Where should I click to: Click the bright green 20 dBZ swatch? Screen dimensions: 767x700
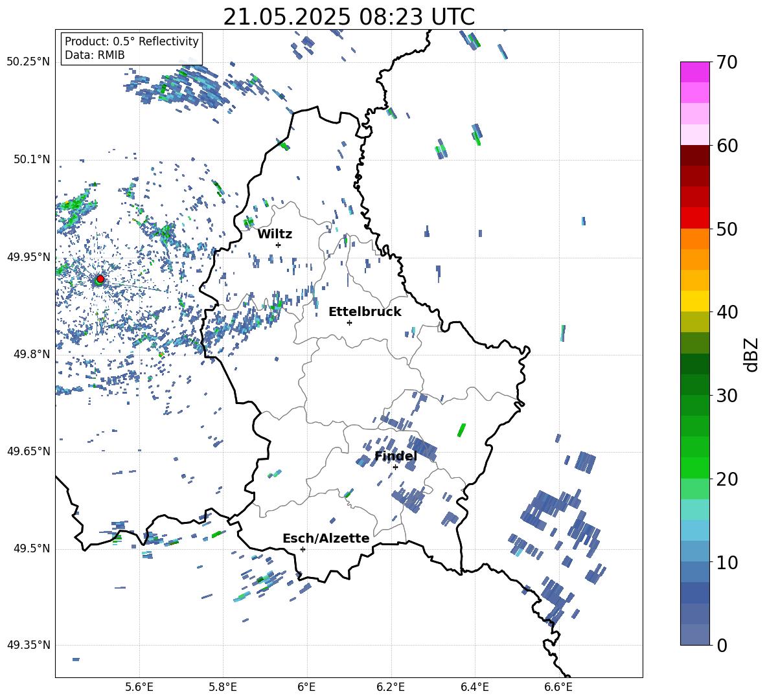[x=695, y=468]
